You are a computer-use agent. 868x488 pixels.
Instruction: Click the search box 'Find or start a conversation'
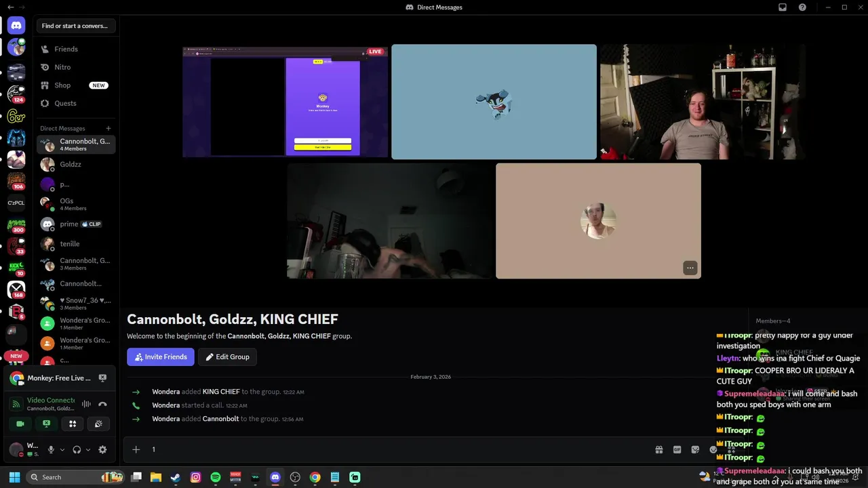tap(76, 26)
